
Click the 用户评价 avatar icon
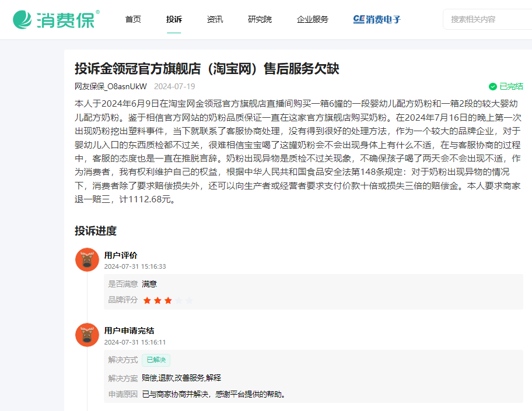(87, 261)
